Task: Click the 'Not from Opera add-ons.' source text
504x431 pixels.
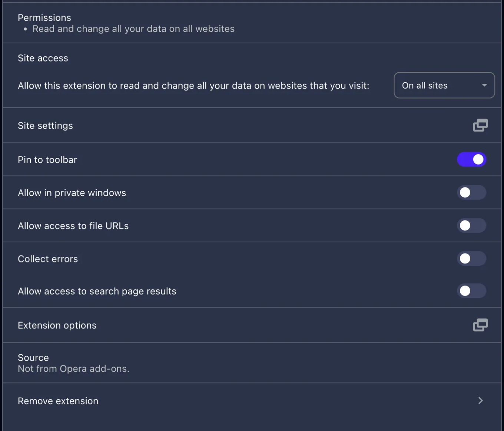Action: click(73, 369)
